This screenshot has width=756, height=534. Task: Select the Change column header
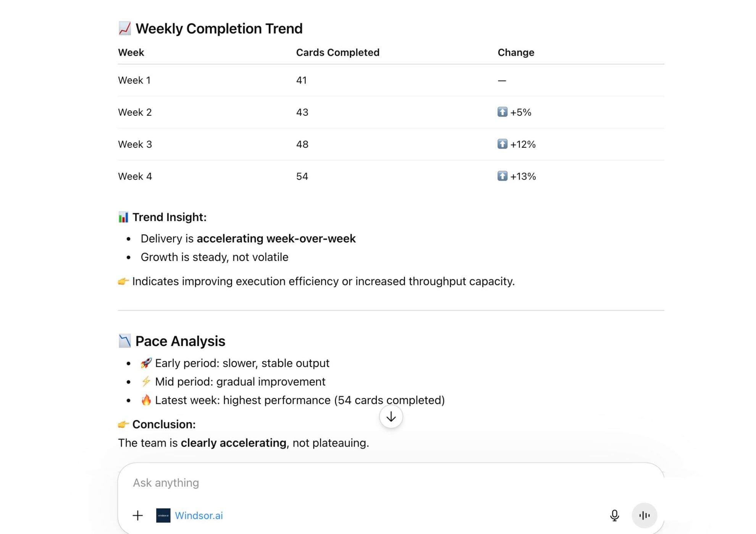pyautogui.click(x=516, y=52)
